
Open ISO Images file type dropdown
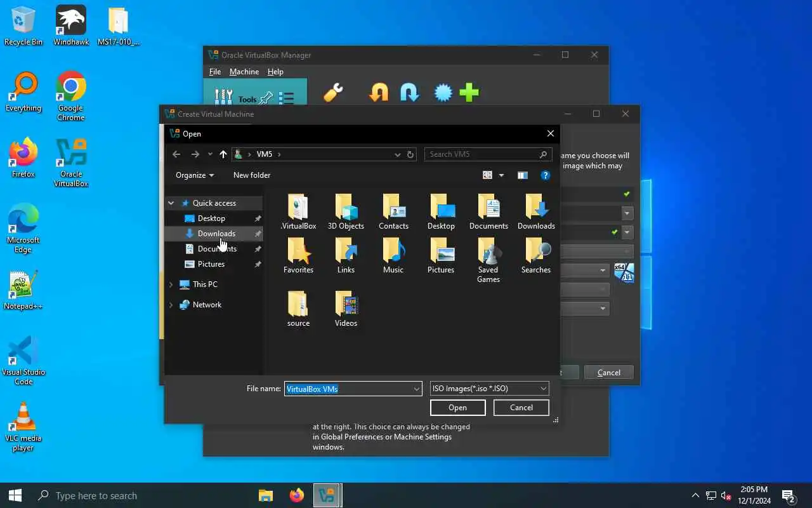tap(489, 389)
